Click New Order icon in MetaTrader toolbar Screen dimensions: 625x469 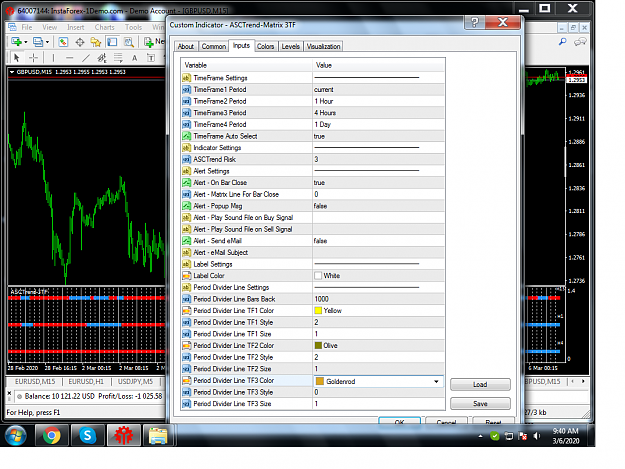[149, 42]
